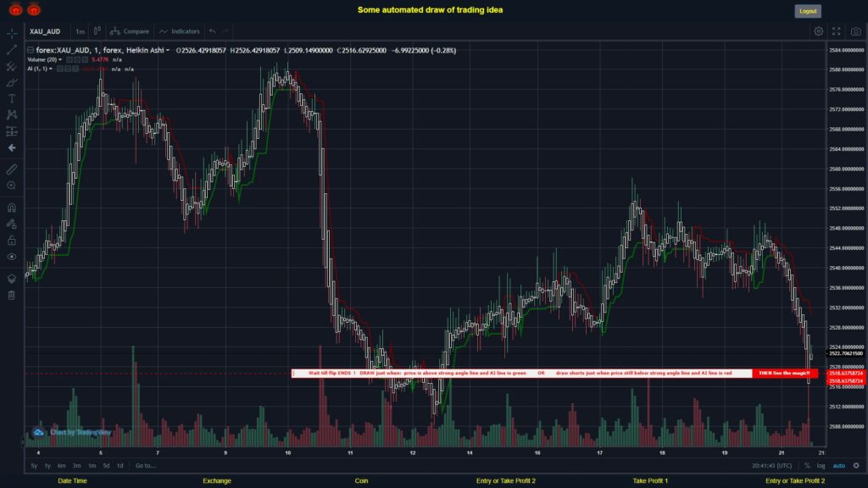868x488 pixels.
Task: Click the 2522.70621500 current price label
Action: click(x=846, y=353)
